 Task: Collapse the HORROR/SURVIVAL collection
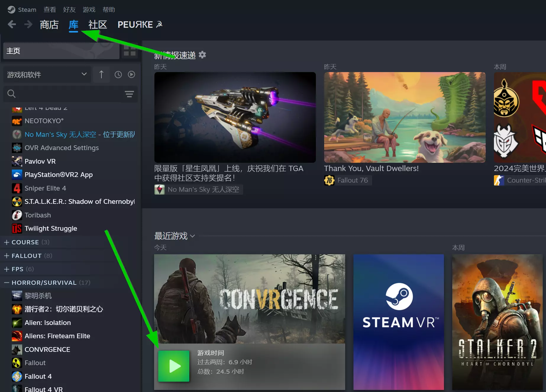click(x=7, y=283)
